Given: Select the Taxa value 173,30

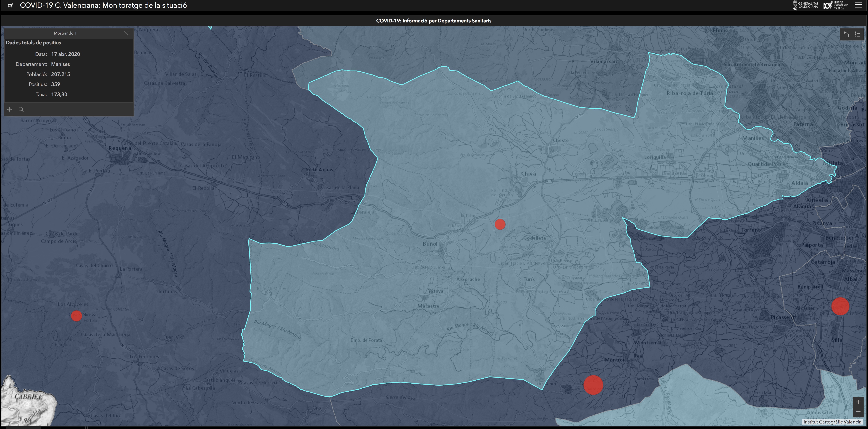Looking at the screenshot, I should coord(59,94).
